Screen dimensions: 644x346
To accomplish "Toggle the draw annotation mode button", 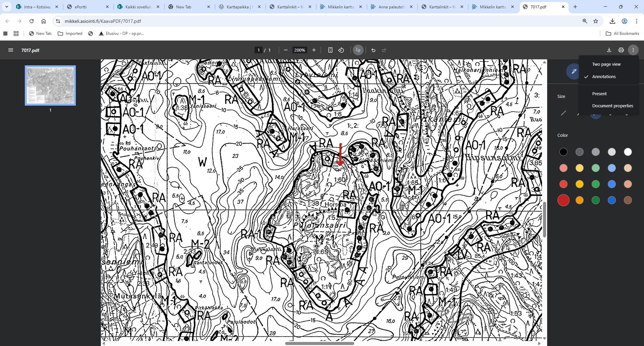I will click(x=358, y=50).
